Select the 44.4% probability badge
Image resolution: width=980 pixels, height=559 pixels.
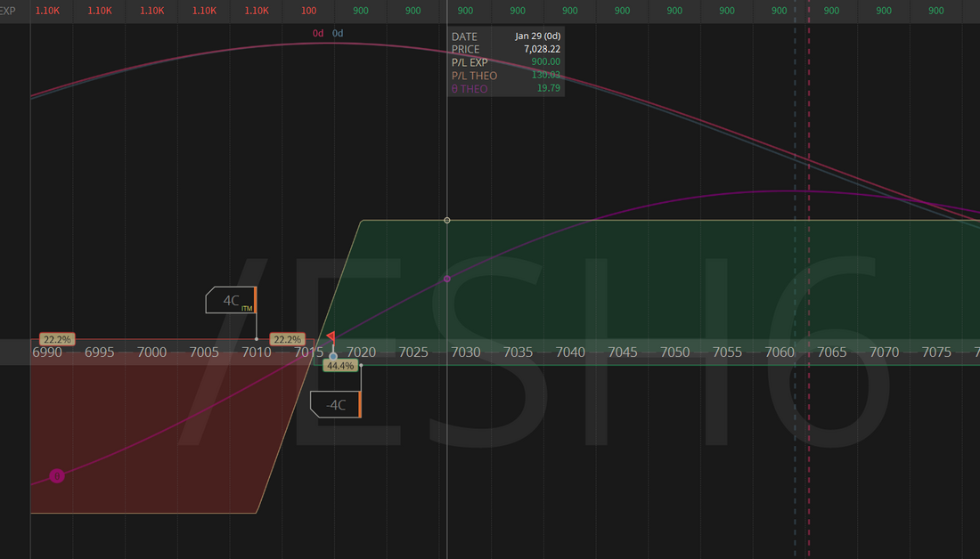tap(340, 366)
